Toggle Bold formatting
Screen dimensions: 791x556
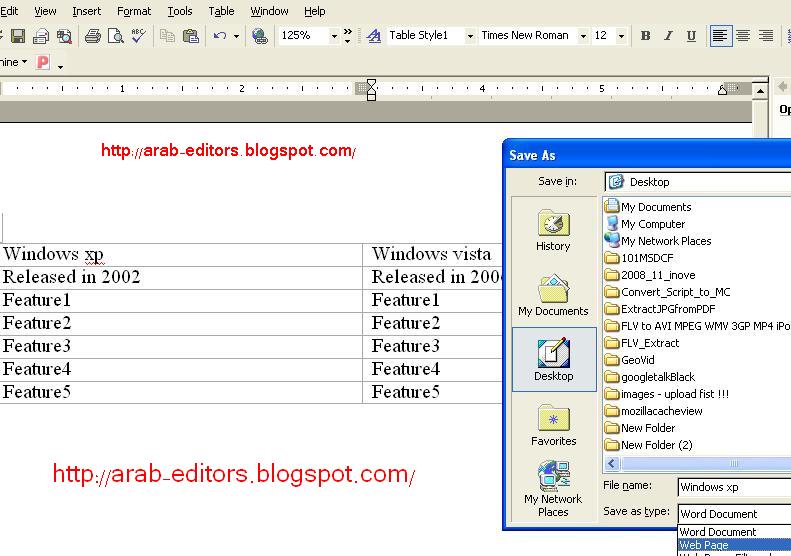click(x=645, y=36)
